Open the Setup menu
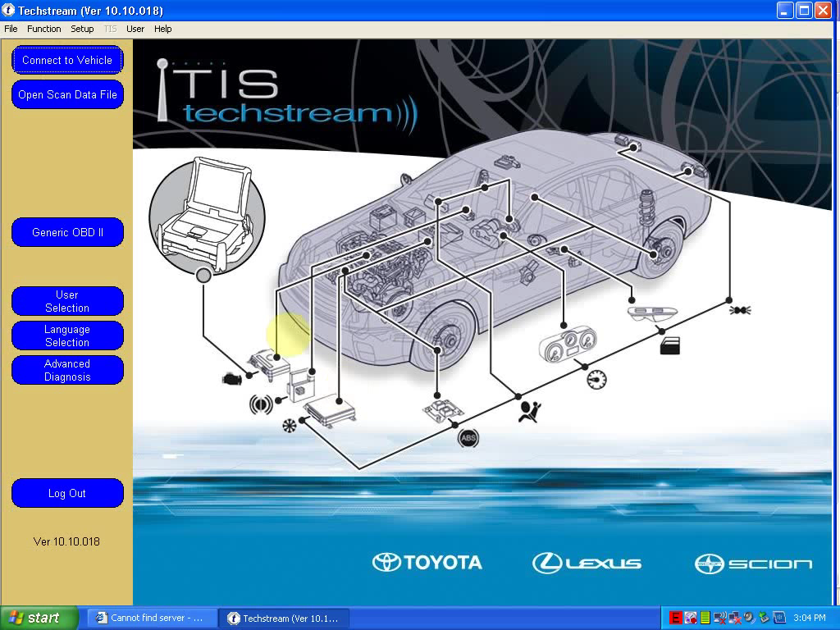This screenshot has width=840, height=630. 82,29
